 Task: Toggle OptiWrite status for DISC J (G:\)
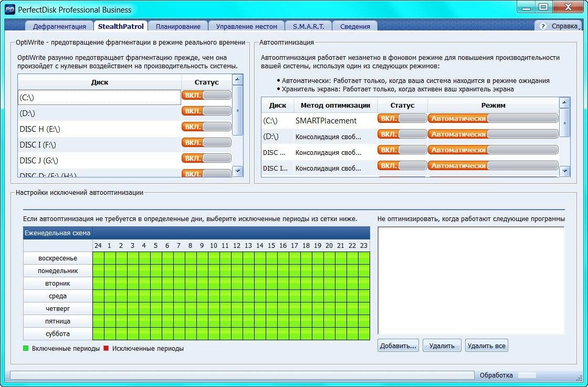(x=207, y=158)
